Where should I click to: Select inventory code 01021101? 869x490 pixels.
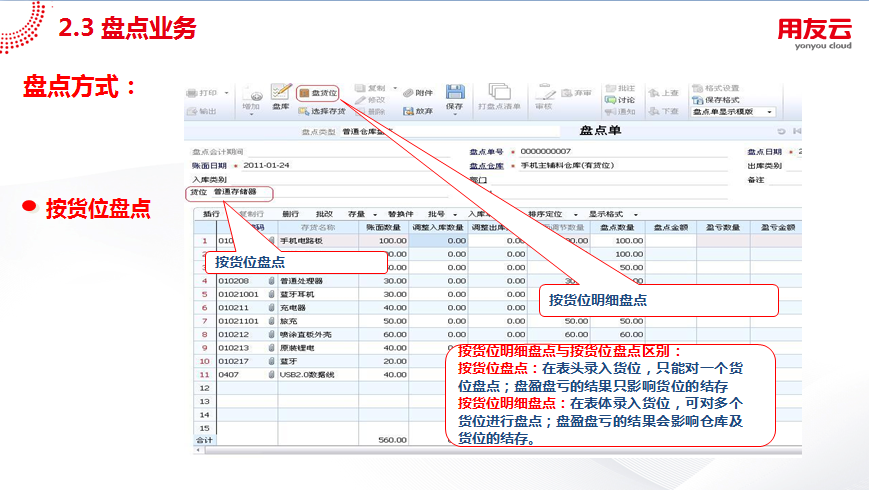coord(238,321)
